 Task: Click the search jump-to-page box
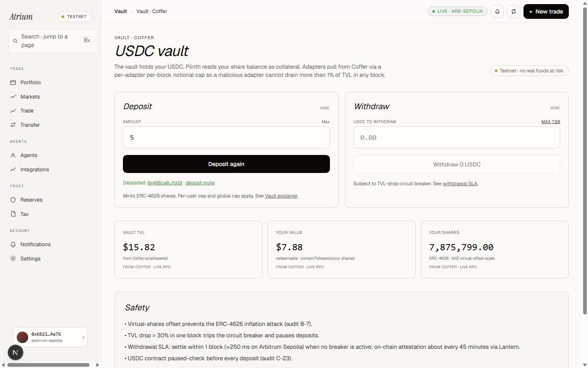point(53,41)
